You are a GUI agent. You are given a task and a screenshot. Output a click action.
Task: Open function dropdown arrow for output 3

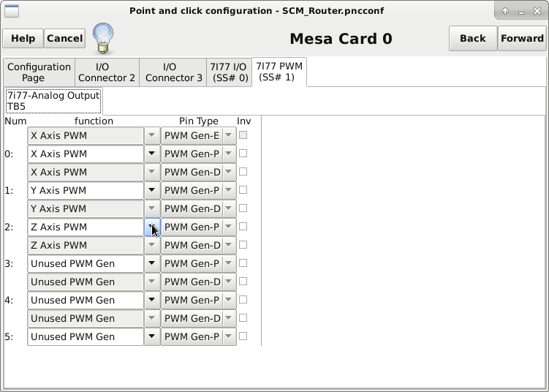click(151, 264)
